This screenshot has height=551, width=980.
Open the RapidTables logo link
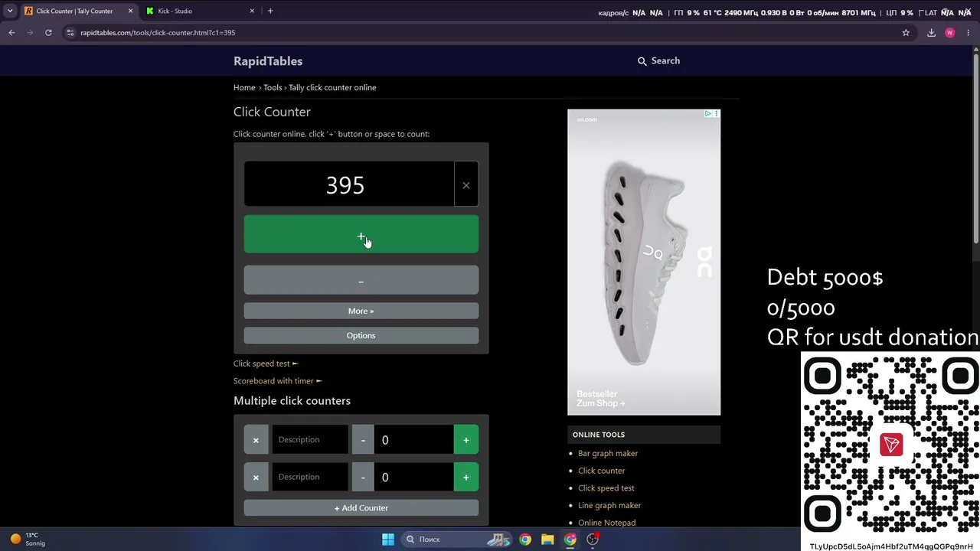coord(268,61)
